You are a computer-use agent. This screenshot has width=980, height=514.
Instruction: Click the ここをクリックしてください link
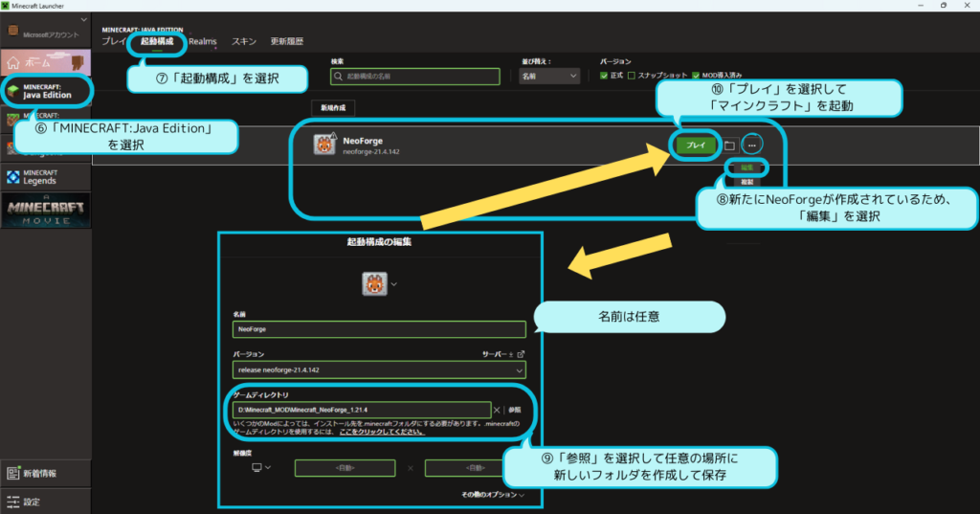point(382,432)
